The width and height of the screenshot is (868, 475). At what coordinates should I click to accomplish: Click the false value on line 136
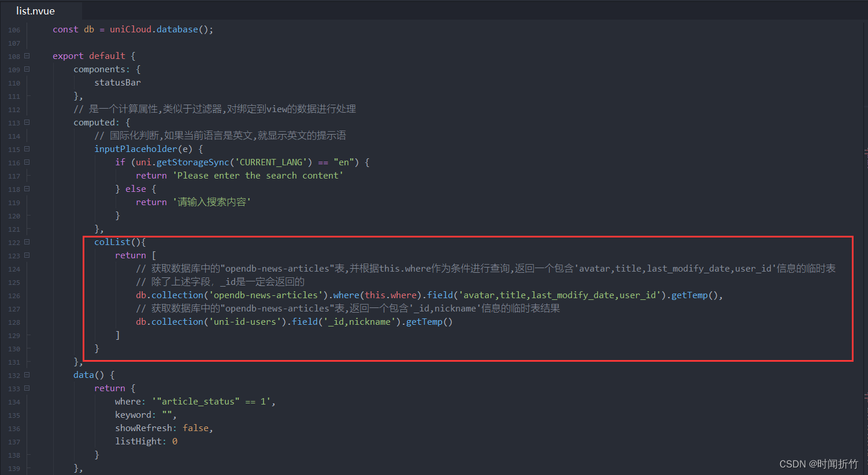click(195, 428)
